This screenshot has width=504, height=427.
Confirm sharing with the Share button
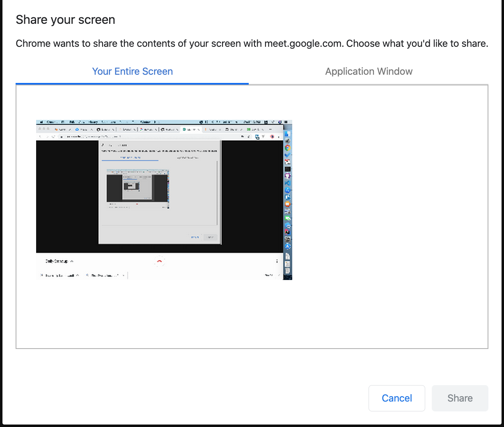[x=460, y=398]
